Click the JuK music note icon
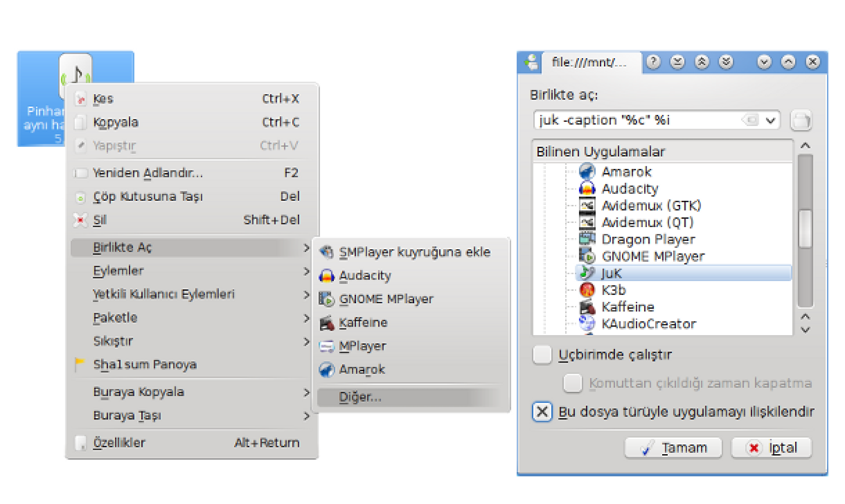The image size is (845, 504). 587,273
